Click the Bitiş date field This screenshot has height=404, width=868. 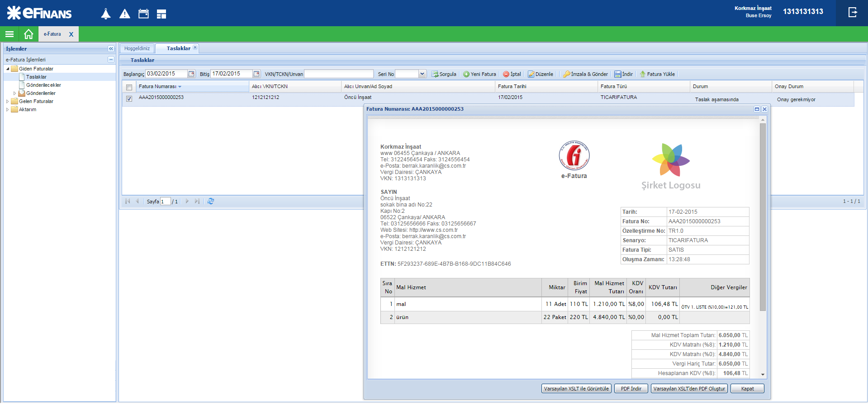click(232, 74)
